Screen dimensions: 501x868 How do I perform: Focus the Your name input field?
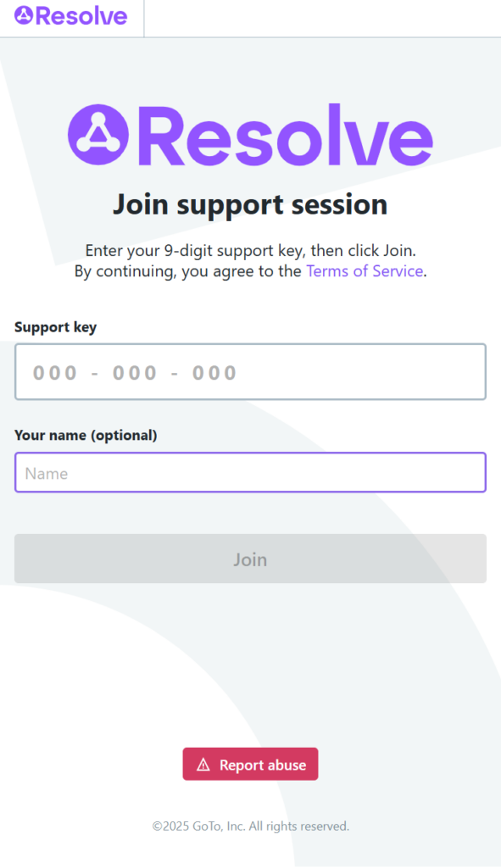pyautogui.click(x=250, y=472)
